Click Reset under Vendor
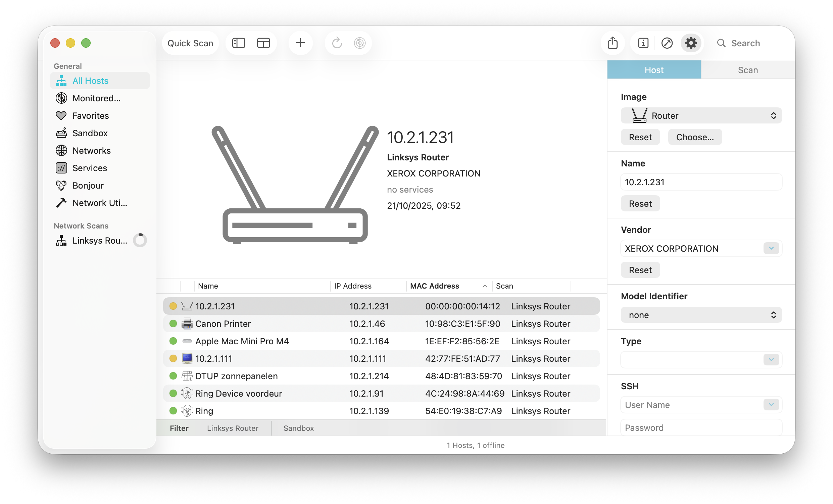833x504 pixels. point(640,270)
